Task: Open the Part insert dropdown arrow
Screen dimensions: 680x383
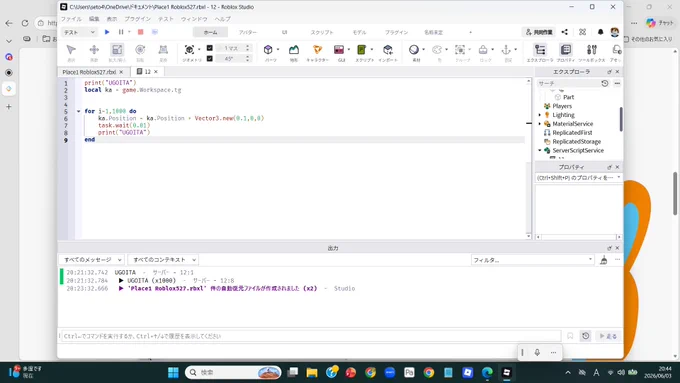Action: [278, 49]
